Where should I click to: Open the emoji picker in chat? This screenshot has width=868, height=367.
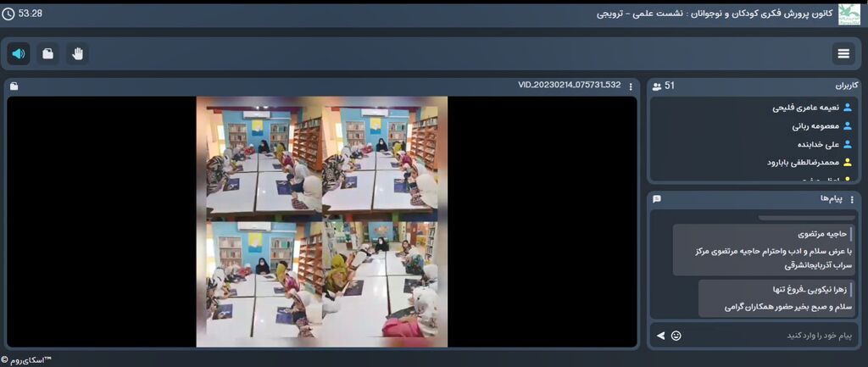tap(676, 336)
